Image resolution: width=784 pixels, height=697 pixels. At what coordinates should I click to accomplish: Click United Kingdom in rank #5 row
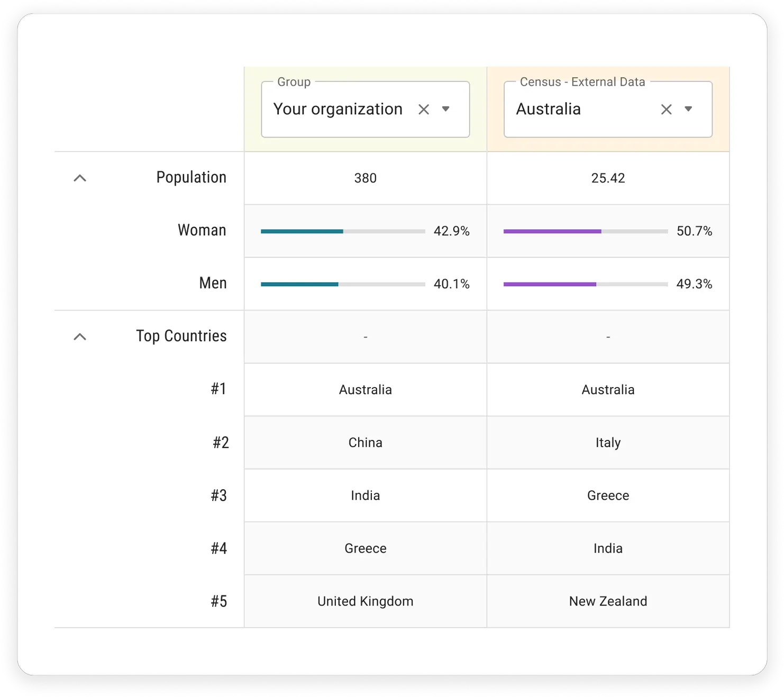pos(366,602)
